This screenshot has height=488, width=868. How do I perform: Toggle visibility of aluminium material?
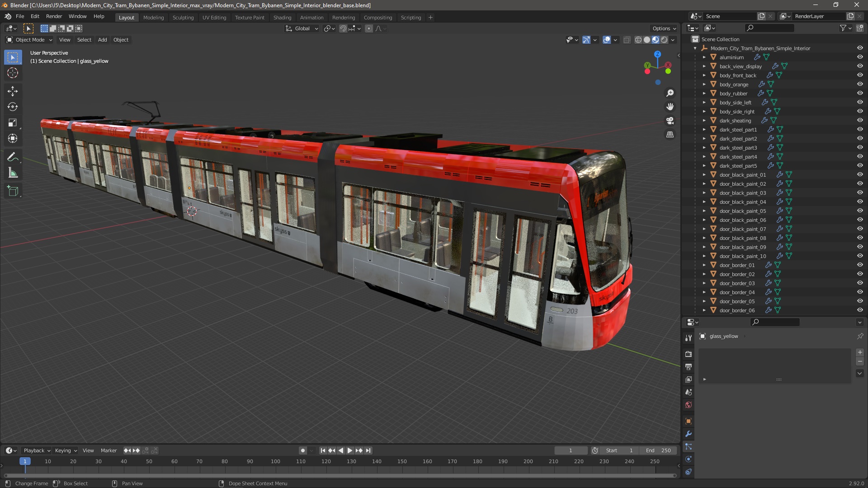[860, 56]
